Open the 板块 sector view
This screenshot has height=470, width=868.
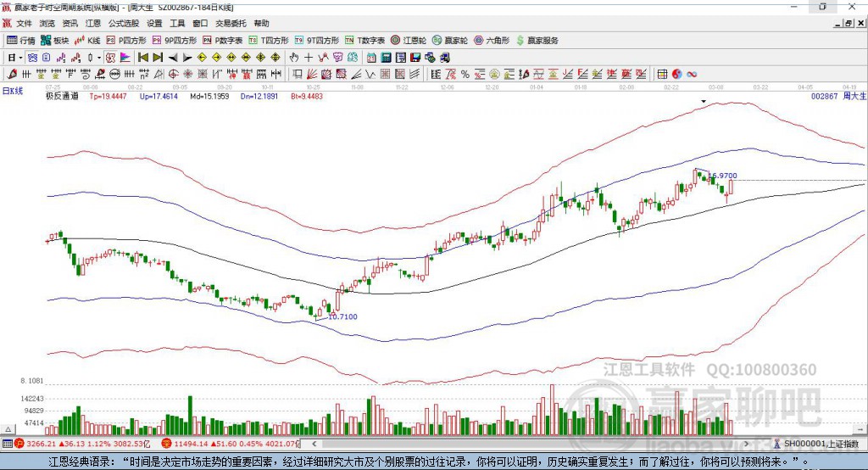[x=54, y=41]
